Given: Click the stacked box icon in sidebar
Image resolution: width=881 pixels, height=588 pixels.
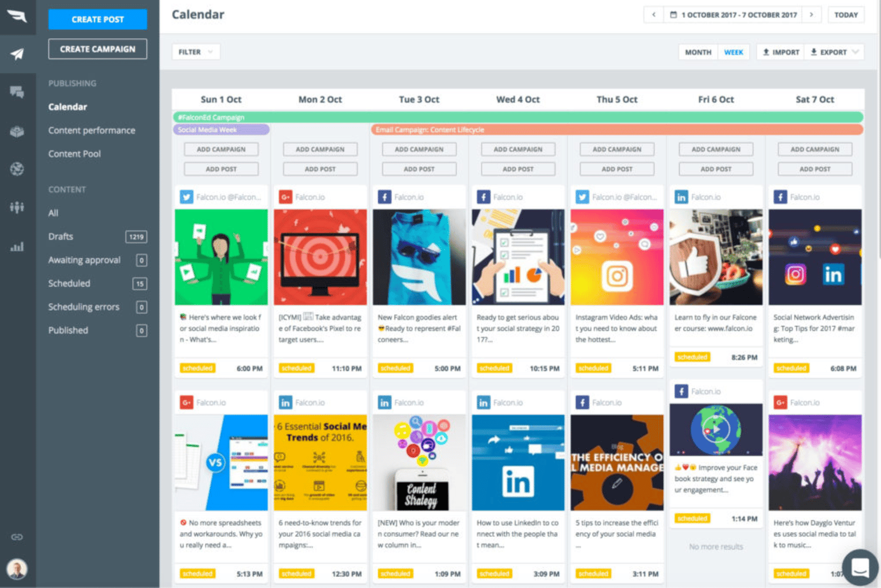Looking at the screenshot, I should click(x=17, y=132).
